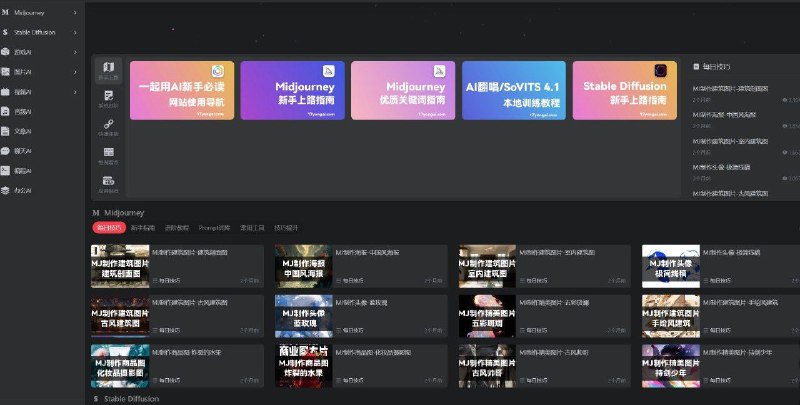Select the chain link icon in the panel
Screen dimensions: 800x405
point(108,125)
